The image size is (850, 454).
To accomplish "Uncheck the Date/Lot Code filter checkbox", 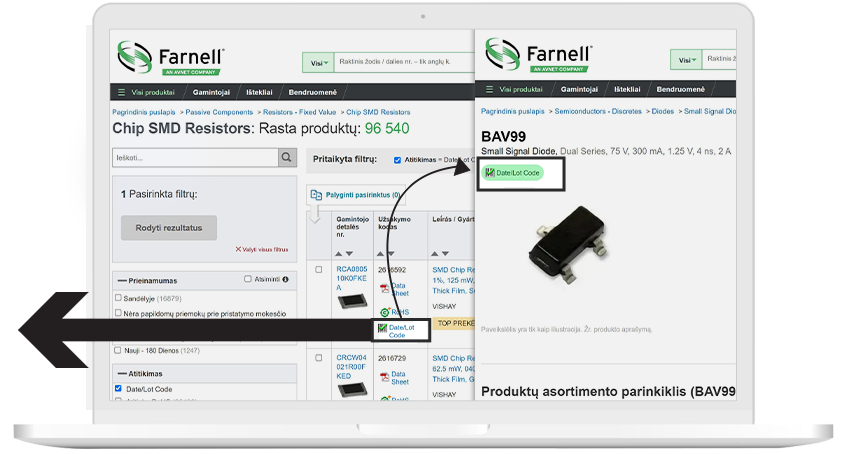I will tap(119, 389).
